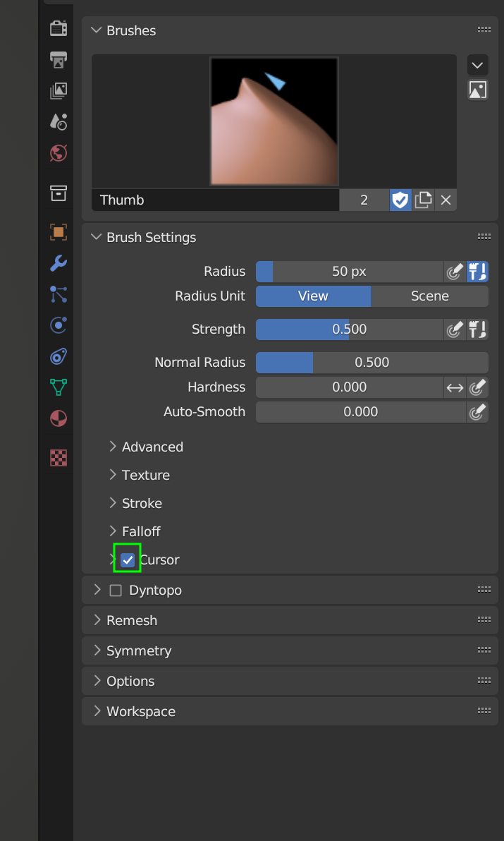Screen dimensions: 504x841
Task: Click the Strength slider
Action: [x=349, y=329]
